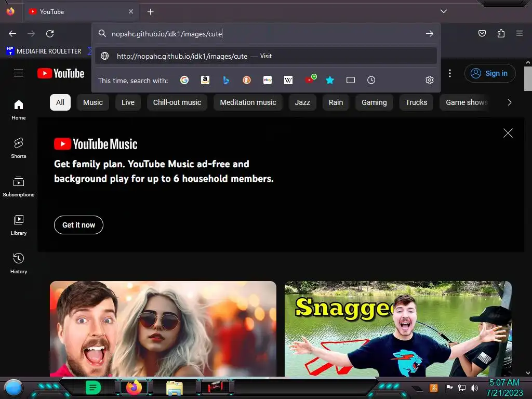This screenshot has height=399, width=532.
Task: Open the extensions puzzle icon
Action: coord(501,33)
